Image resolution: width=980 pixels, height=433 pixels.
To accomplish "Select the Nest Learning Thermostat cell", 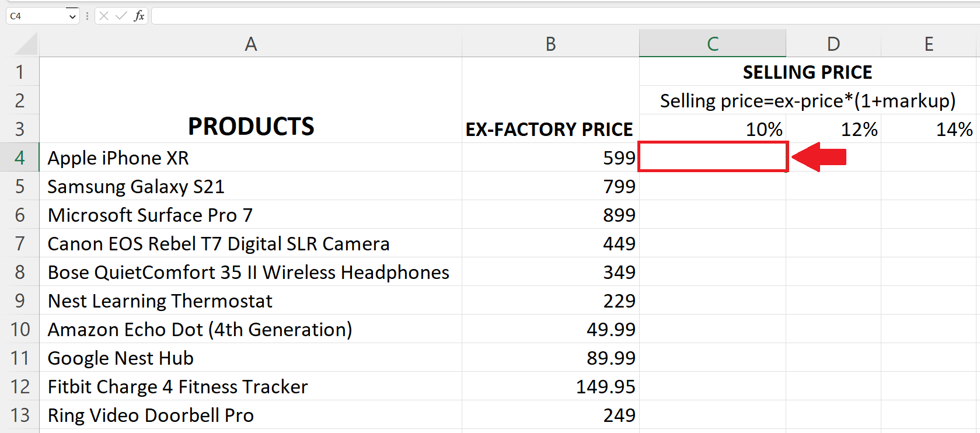I will 250,301.
